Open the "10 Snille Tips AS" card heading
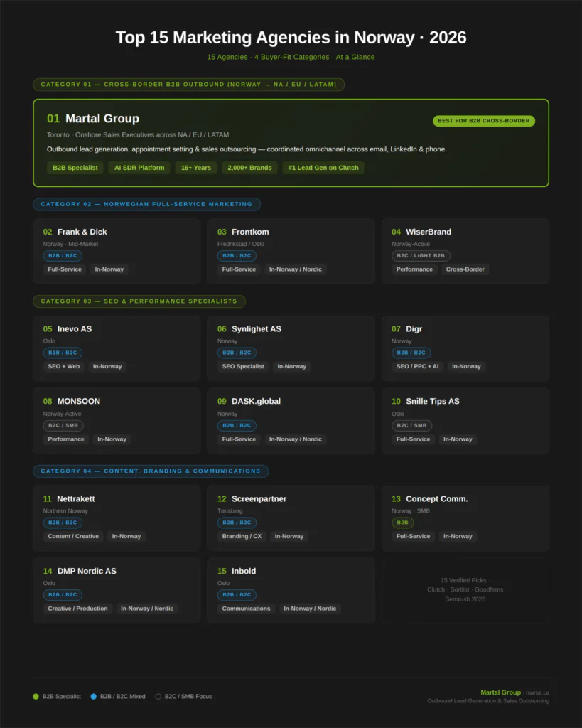Viewport: 582px width, 728px height. click(x=426, y=401)
